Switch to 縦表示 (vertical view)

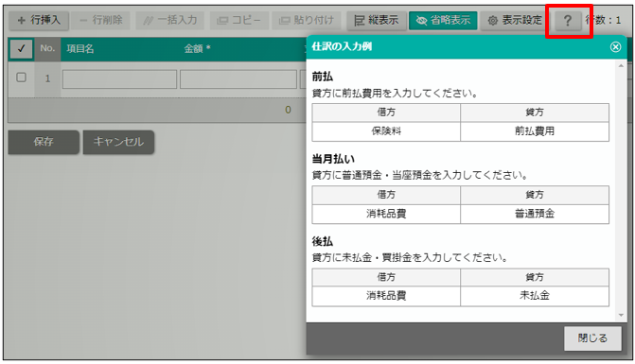coord(377,20)
